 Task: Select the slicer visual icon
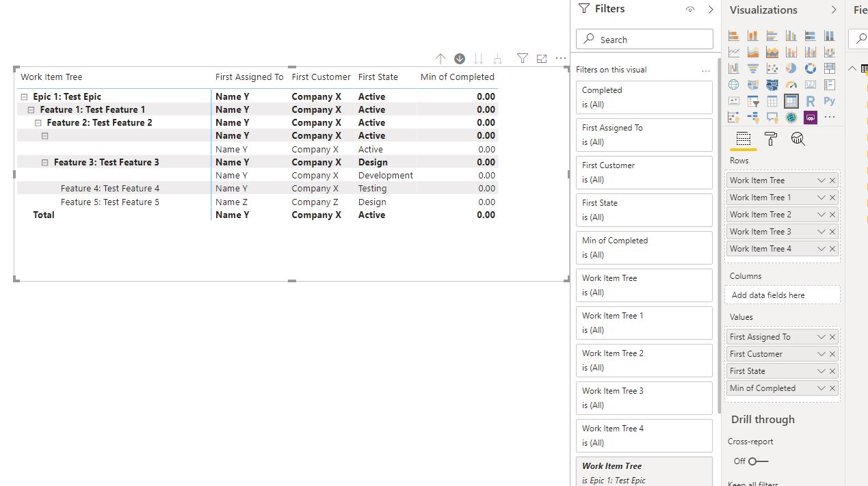[753, 101]
